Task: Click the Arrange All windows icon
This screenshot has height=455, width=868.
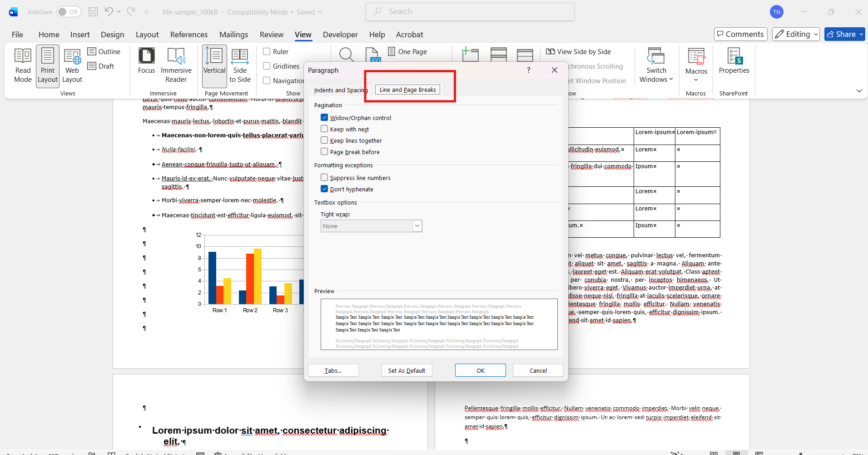Action: point(499,55)
